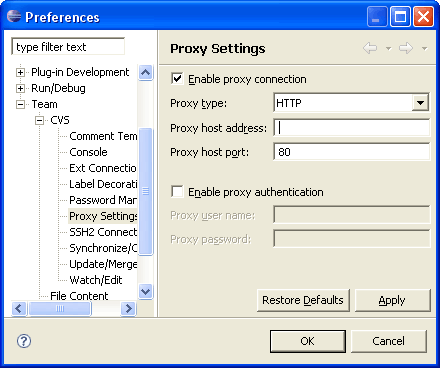Open the Proxy type combo box

(x=351, y=103)
